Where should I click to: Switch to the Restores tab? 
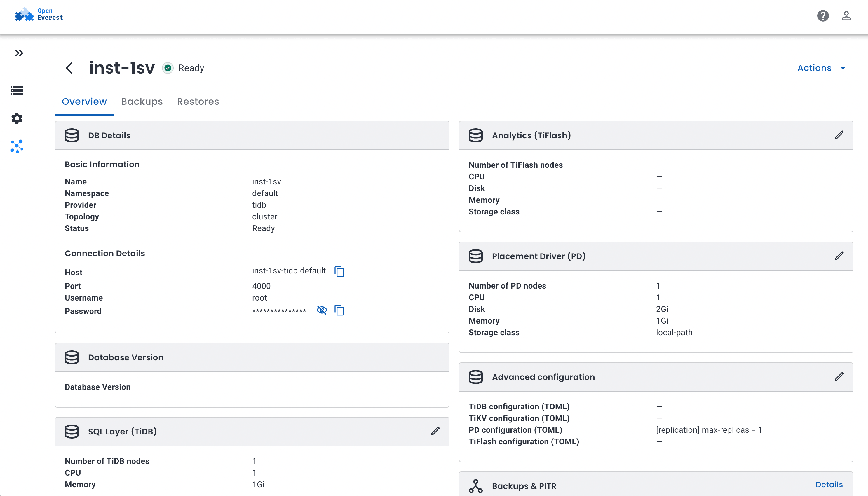pyautogui.click(x=198, y=102)
